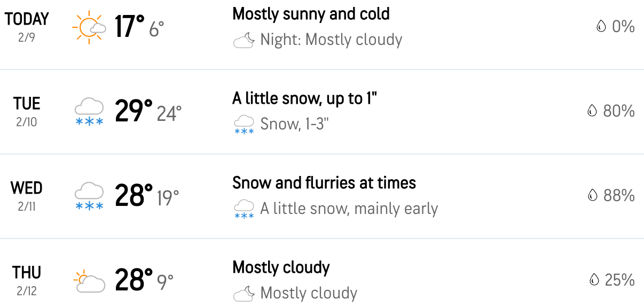This screenshot has height=307, width=644.
Task: Click snow icon beside "A little snow, mainly early"
Action: [x=244, y=209]
